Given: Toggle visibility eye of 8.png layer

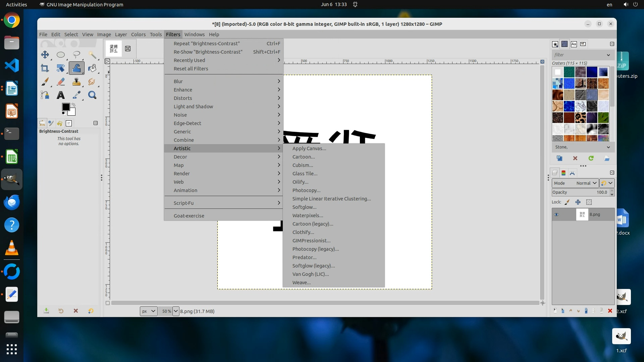Looking at the screenshot, I should pyautogui.click(x=556, y=215).
